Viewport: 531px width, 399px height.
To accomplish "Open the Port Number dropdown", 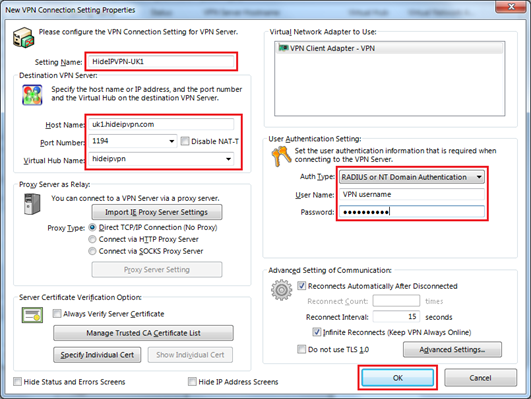I will pyautogui.click(x=172, y=141).
